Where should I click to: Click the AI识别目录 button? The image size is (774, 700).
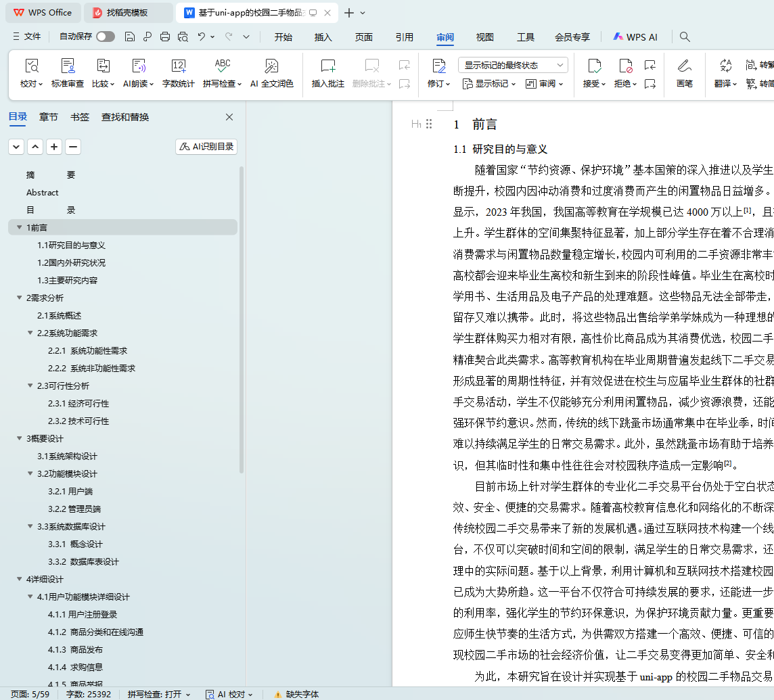pyautogui.click(x=206, y=147)
